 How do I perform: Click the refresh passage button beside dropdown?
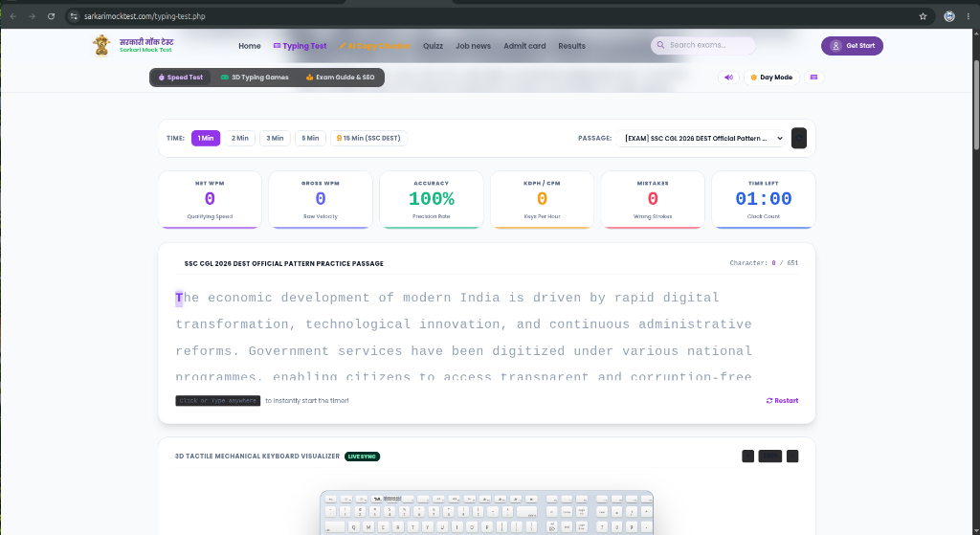(799, 138)
